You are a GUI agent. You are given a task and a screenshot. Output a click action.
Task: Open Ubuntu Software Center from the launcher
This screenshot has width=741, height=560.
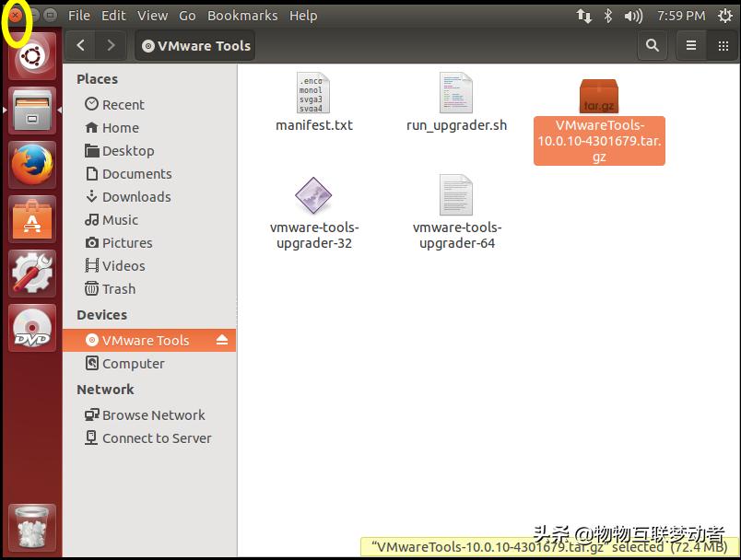point(32,219)
